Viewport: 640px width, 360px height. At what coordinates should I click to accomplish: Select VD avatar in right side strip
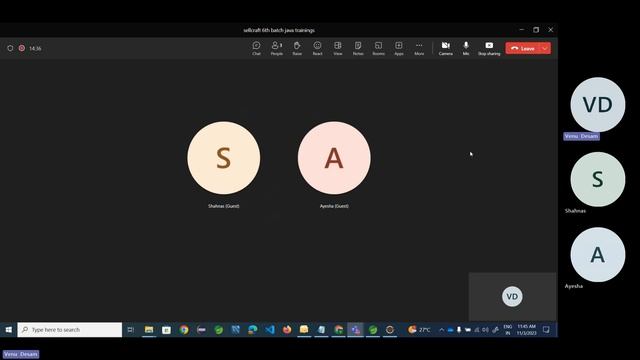coord(598,104)
